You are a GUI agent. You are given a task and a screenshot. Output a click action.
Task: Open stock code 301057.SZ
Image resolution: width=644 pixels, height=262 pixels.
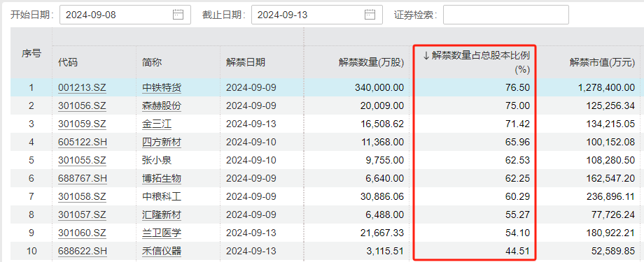coord(82,215)
